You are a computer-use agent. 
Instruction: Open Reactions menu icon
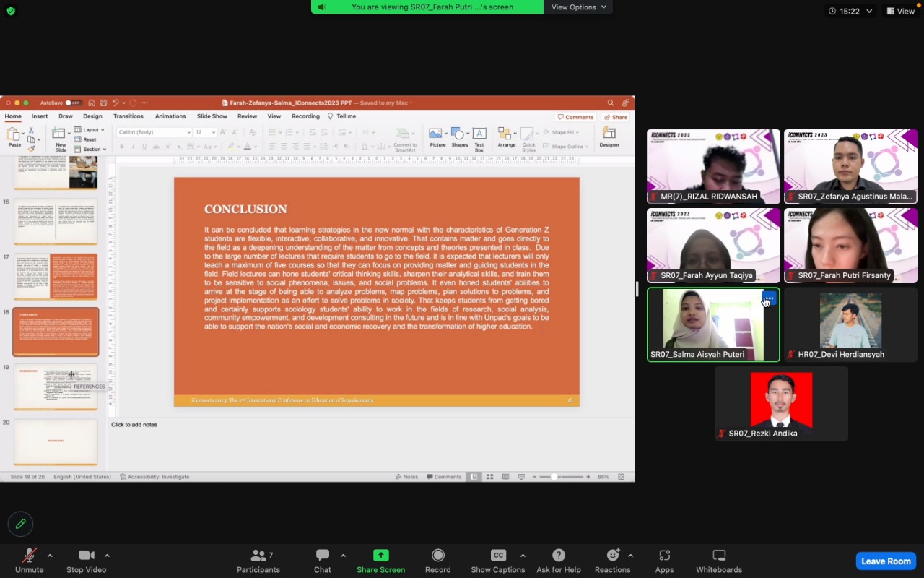(x=613, y=555)
